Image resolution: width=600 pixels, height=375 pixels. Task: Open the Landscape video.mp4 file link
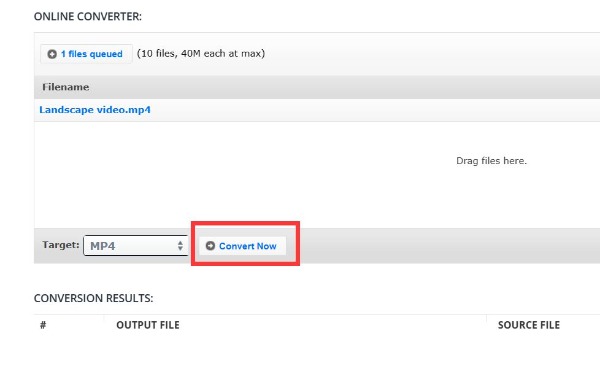(x=95, y=110)
